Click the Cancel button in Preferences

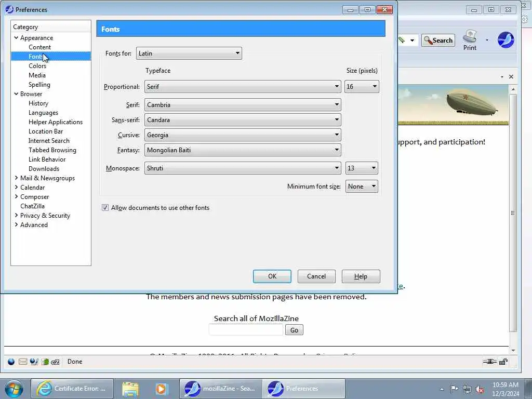[x=316, y=276]
